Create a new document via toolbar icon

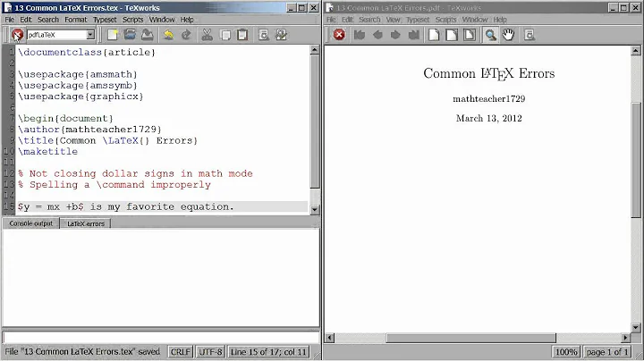pyautogui.click(x=114, y=35)
